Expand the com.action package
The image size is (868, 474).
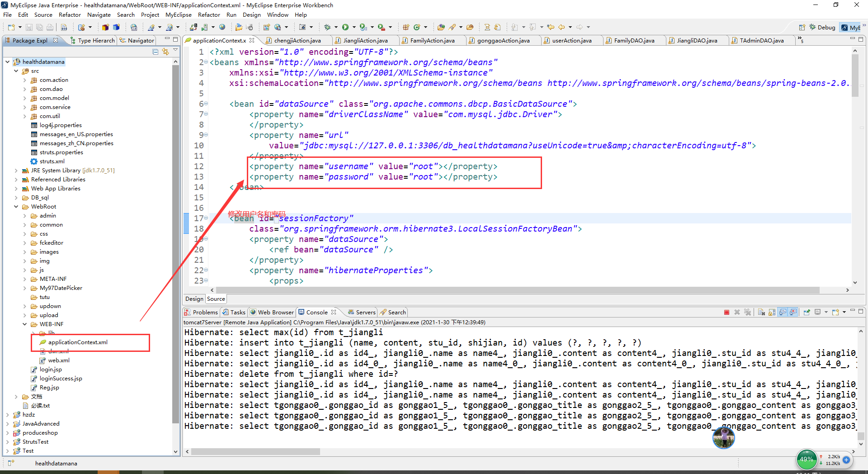tap(25, 80)
